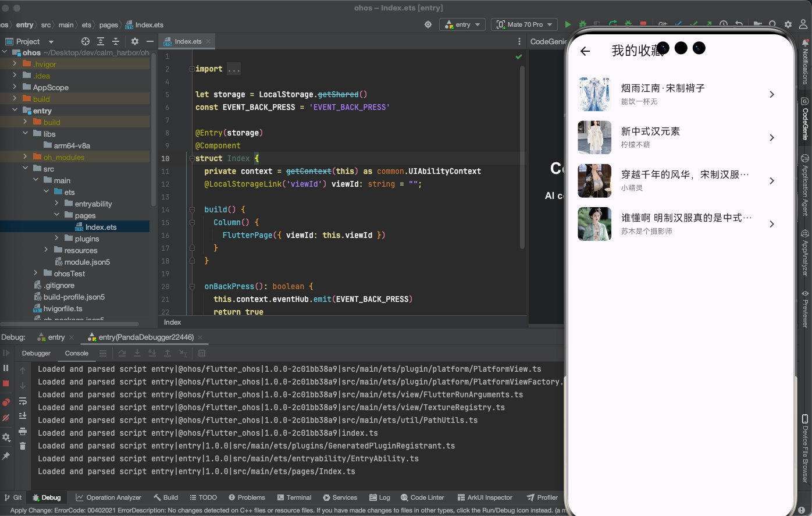Click the Step Over icon in Debug toolbar

pos(122,353)
